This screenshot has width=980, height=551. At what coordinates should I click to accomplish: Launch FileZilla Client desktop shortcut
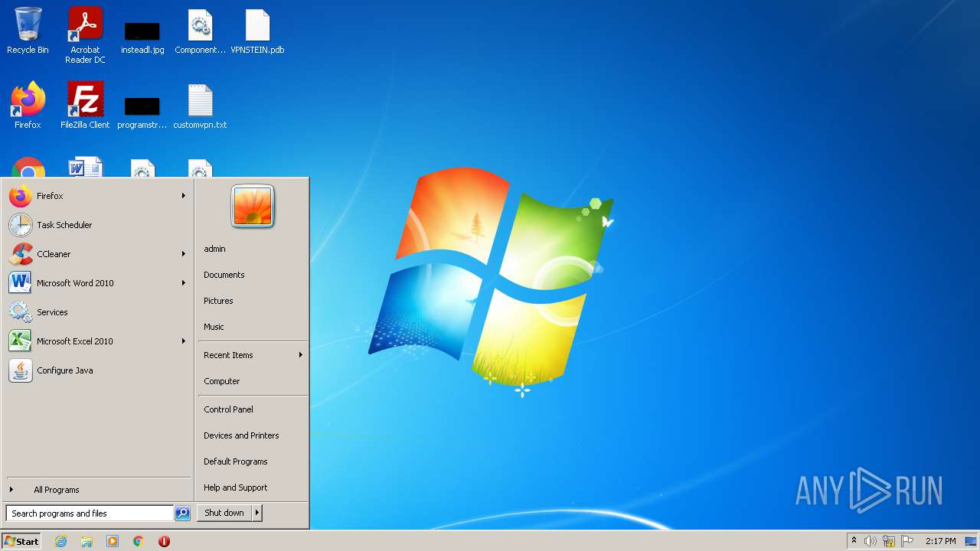pos(85,106)
